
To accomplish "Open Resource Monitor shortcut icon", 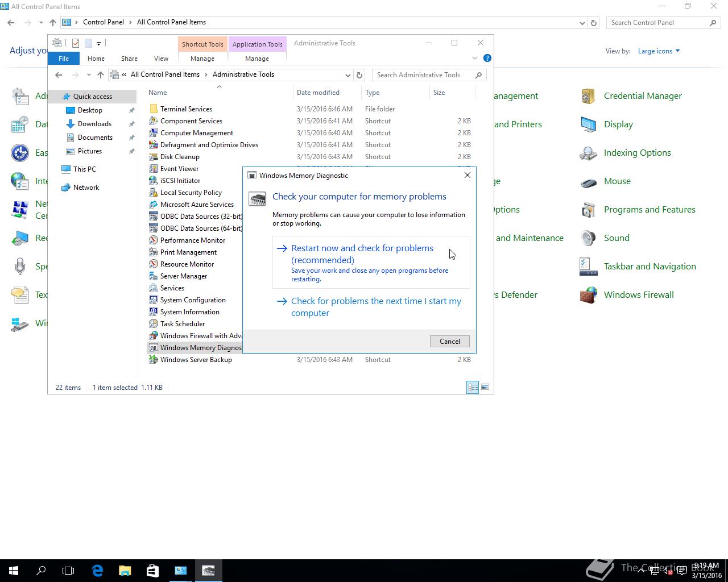I will click(153, 264).
